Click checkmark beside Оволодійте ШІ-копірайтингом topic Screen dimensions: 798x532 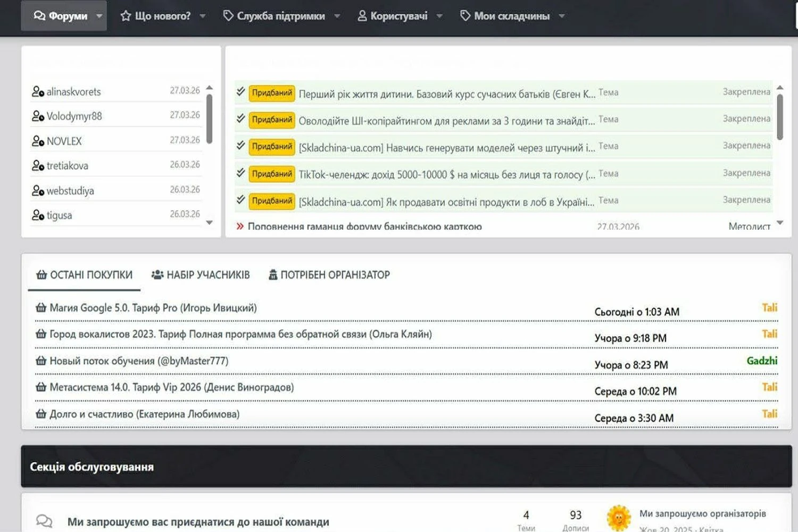(240, 119)
